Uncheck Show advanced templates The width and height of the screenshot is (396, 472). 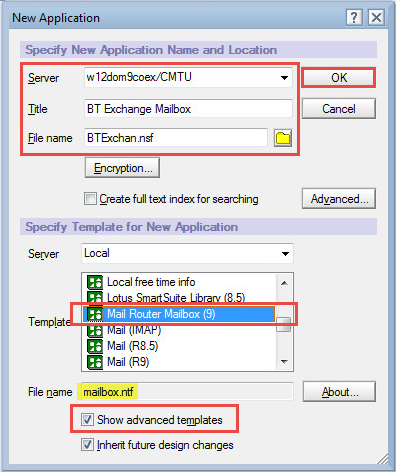pos(87,419)
